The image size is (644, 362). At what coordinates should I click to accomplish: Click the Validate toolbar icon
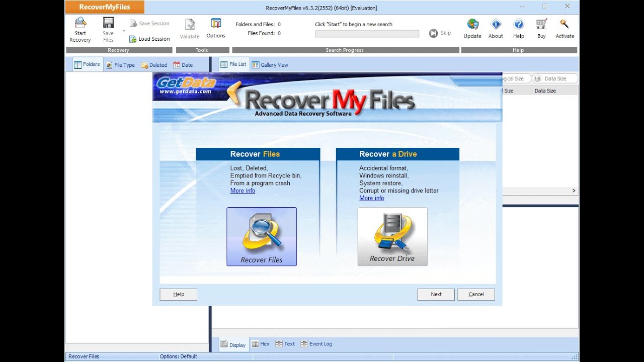coord(190,29)
